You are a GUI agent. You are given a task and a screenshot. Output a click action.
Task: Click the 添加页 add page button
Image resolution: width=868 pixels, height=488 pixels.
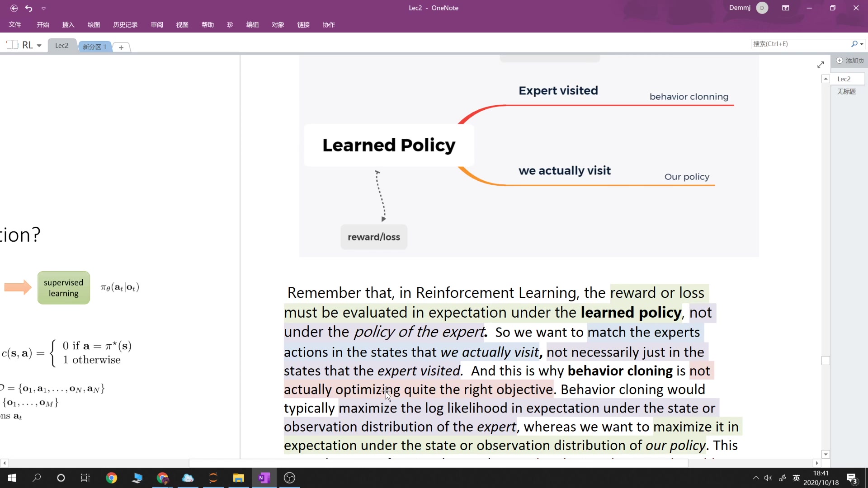click(849, 60)
